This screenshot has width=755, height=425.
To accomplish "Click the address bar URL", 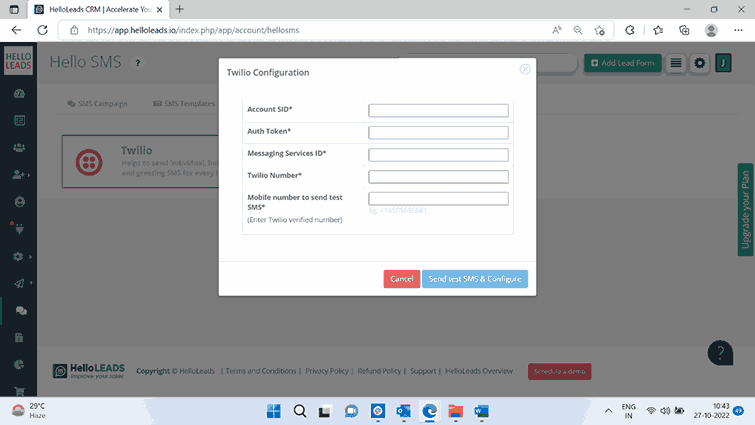I will coord(193,30).
